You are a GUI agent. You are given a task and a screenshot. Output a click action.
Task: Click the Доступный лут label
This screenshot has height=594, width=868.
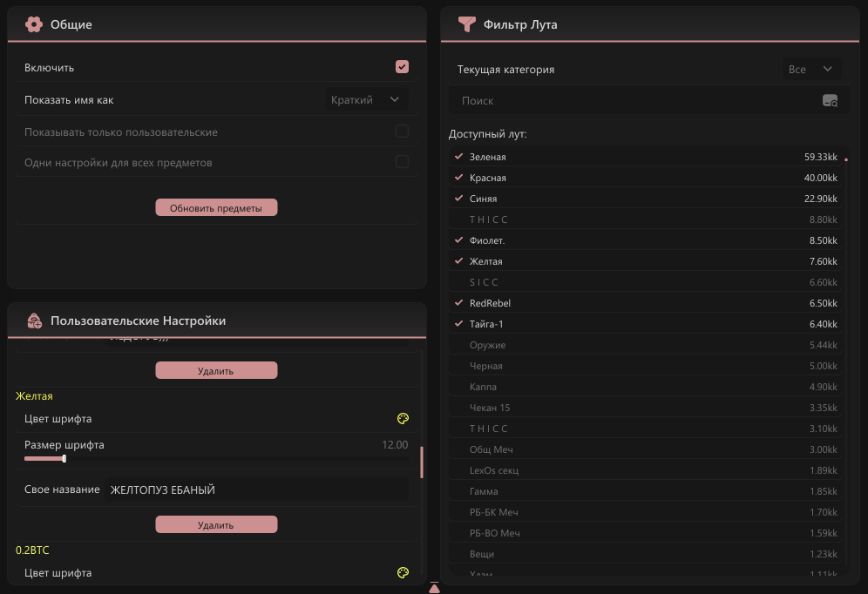[x=488, y=134]
